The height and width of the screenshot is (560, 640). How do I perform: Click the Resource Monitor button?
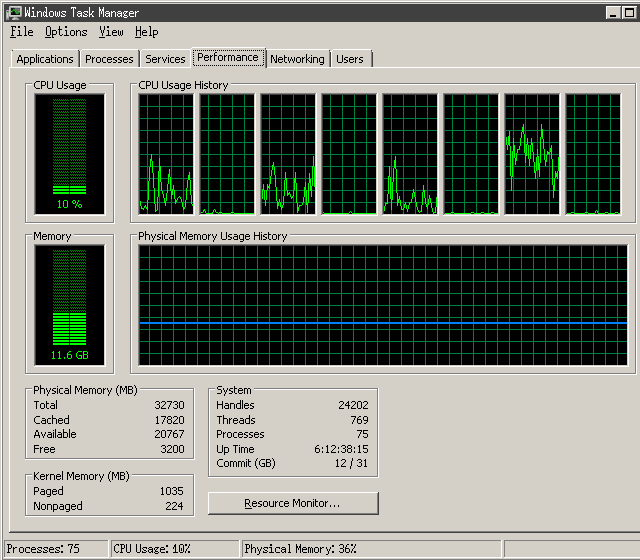293,503
